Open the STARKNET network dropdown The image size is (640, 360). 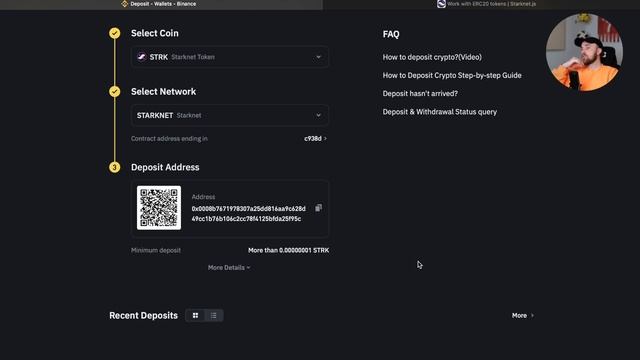[x=230, y=116]
